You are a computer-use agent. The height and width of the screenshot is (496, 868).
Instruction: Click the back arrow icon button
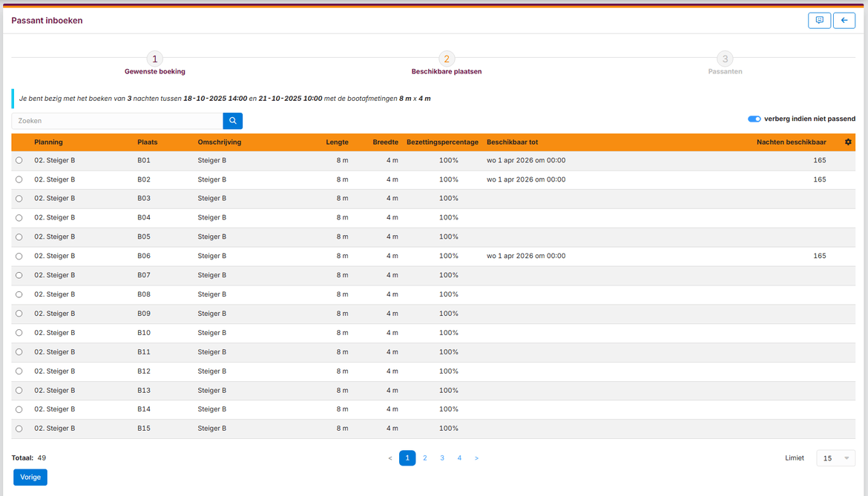pyautogui.click(x=844, y=21)
